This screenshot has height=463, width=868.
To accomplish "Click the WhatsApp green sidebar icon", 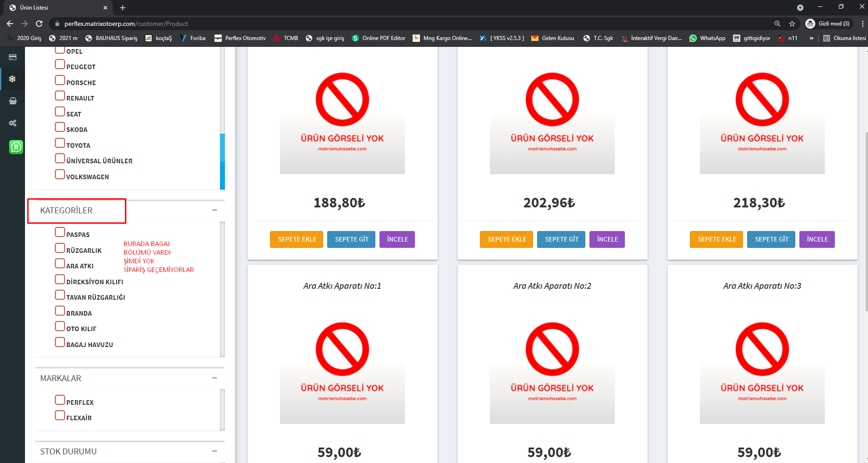I will (x=16, y=147).
